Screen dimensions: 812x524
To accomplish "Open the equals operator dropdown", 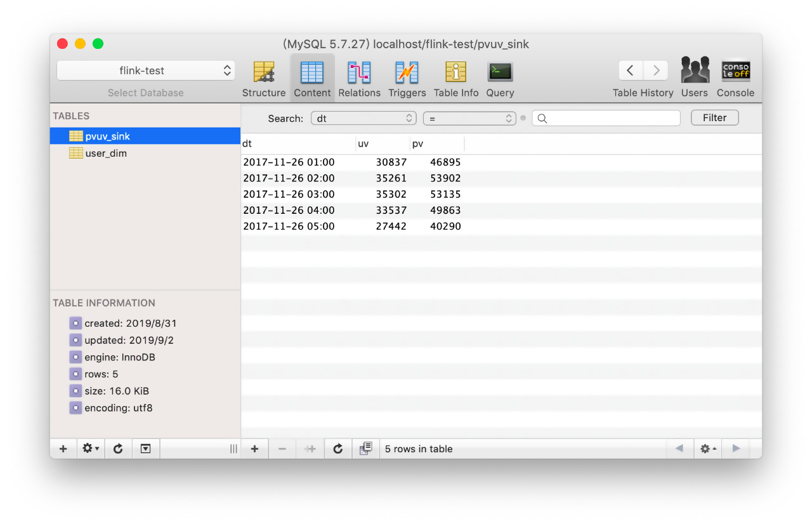I will 469,118.
